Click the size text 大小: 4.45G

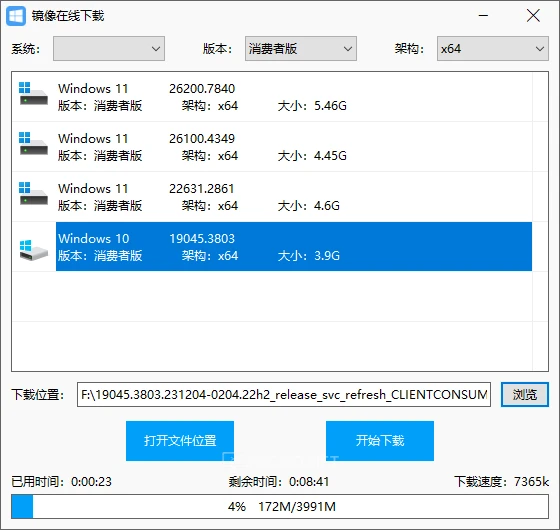(312, 156)
